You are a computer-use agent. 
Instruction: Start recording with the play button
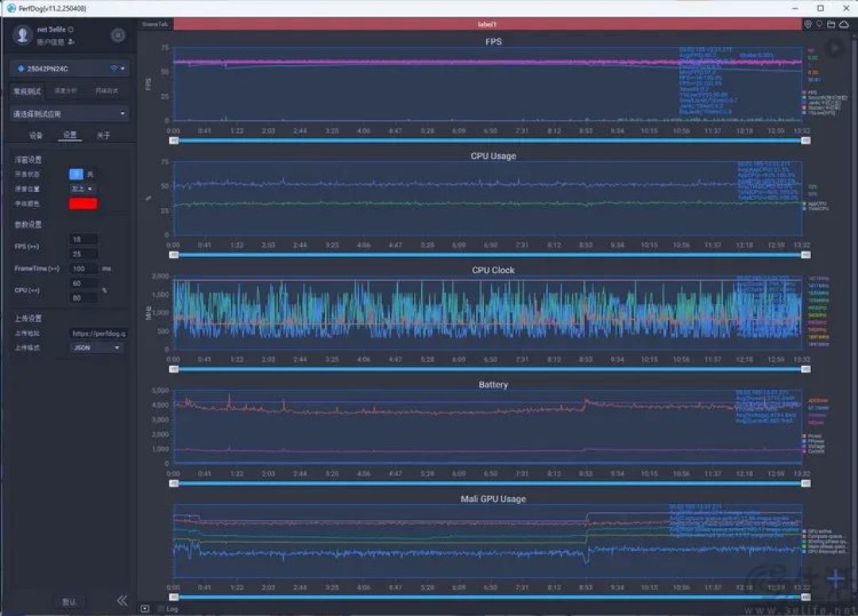(x=834, y=48)
